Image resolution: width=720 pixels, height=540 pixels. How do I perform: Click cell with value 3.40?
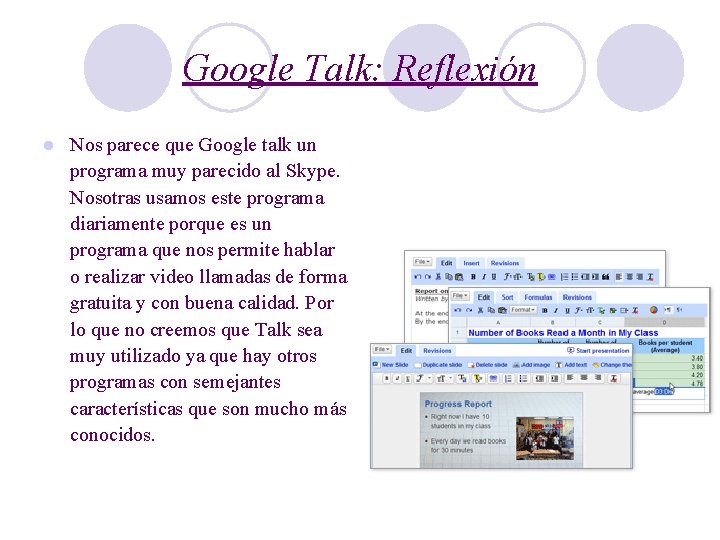point(668,358)
